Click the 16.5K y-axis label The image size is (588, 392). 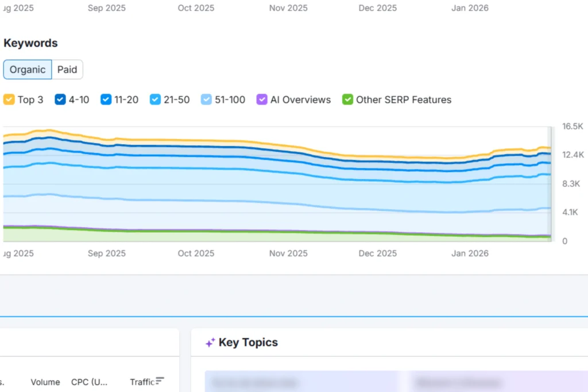572,126
